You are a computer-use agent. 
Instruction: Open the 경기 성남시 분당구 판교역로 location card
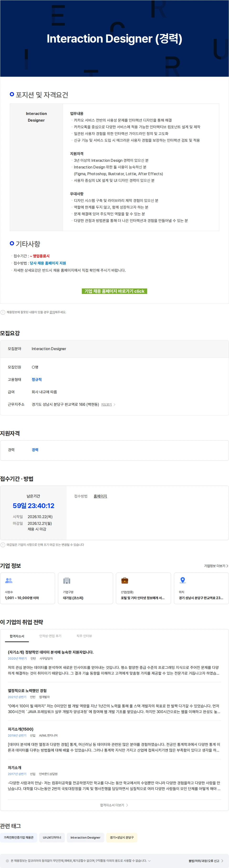coord(201,588)
